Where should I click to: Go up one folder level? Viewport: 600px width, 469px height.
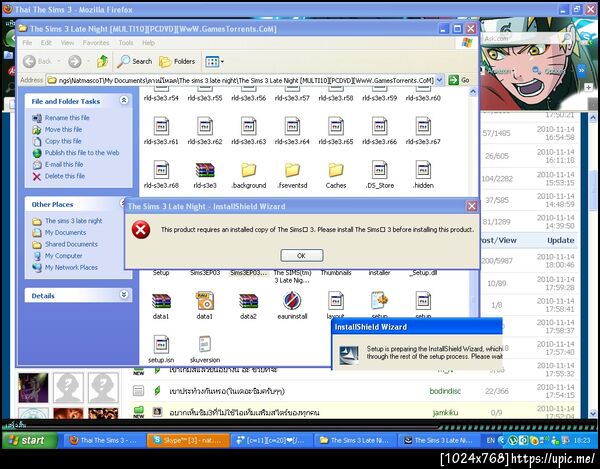click(102, 61)
